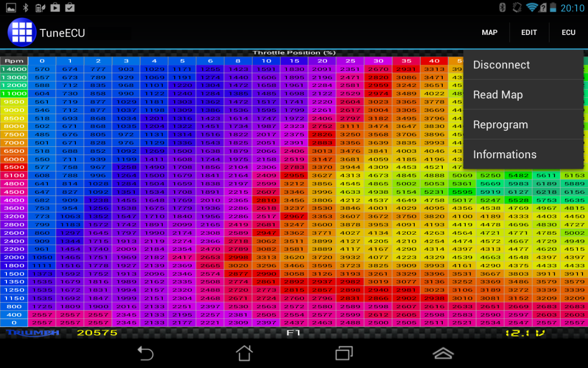Select cell 2938 in 1150 row
The image size is (588, 368).
[x=434, y=298]
